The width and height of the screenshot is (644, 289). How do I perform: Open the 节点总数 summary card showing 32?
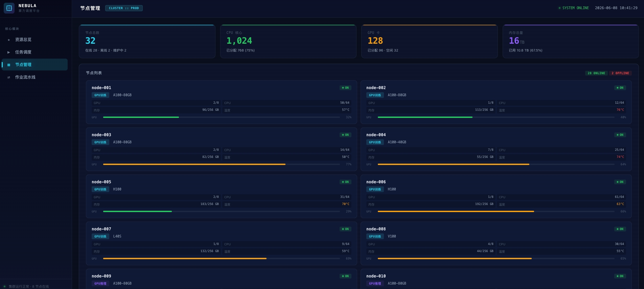(x=147, y=41)
